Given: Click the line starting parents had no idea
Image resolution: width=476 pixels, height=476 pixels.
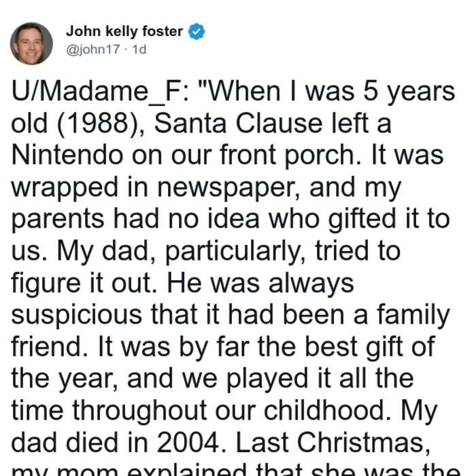Looking at the screenshot, I should [231, 219].
